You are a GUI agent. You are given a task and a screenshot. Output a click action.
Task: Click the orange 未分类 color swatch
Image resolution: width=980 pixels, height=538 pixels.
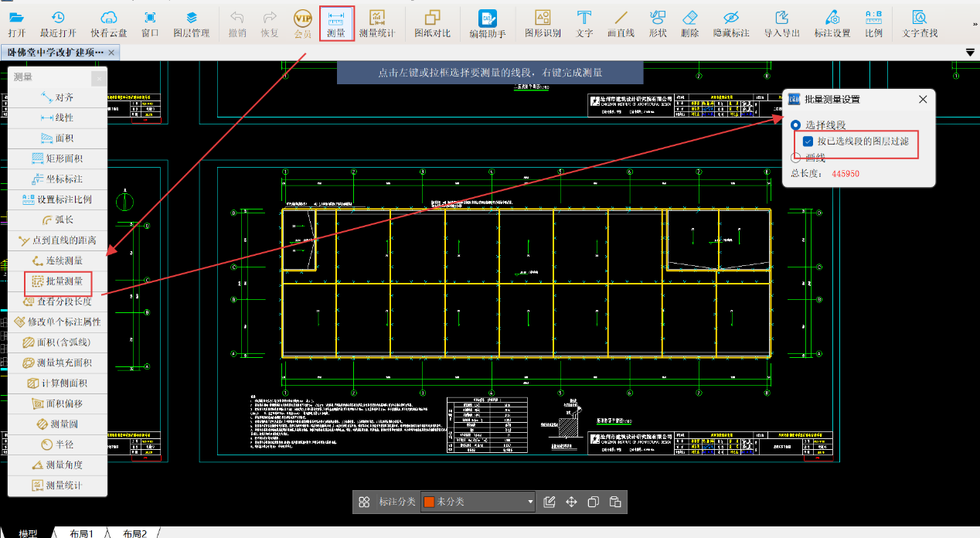[429, 502]
